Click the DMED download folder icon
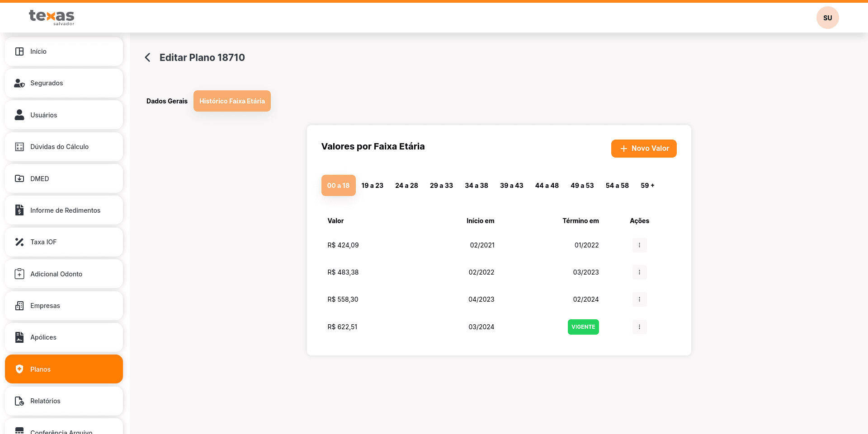The height and width of the screenshot is (434, 868). tap(19, 178)
